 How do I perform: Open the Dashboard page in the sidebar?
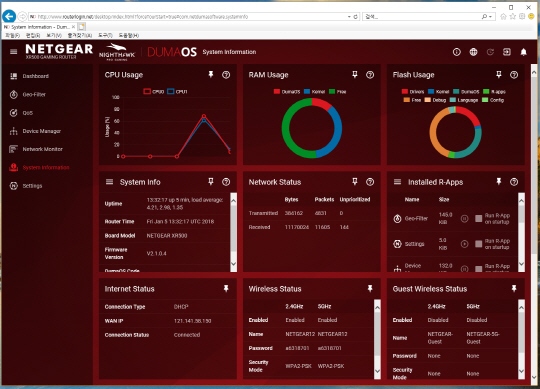click(29, 76)
